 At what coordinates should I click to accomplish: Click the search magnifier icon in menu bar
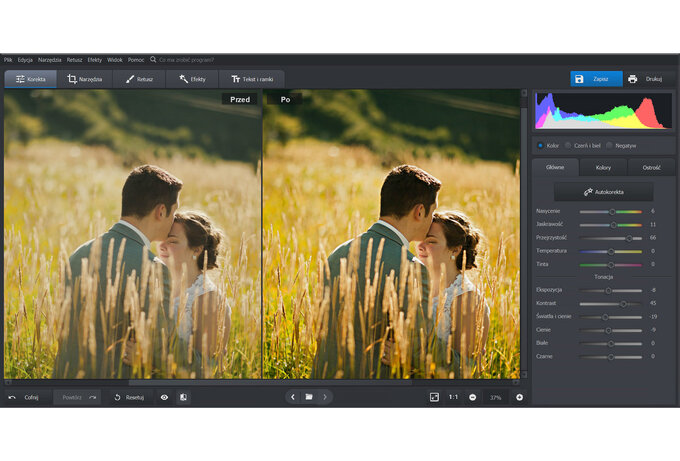point(153,59)
